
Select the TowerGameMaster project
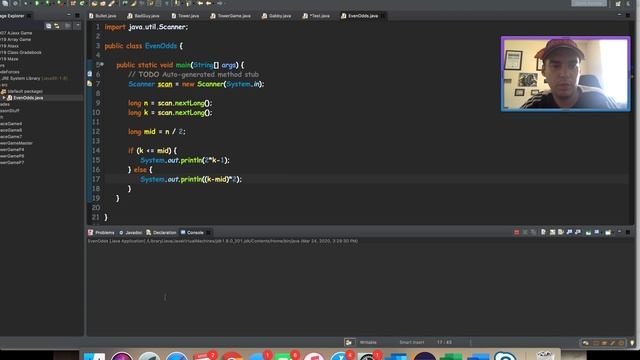pos(16,143)
